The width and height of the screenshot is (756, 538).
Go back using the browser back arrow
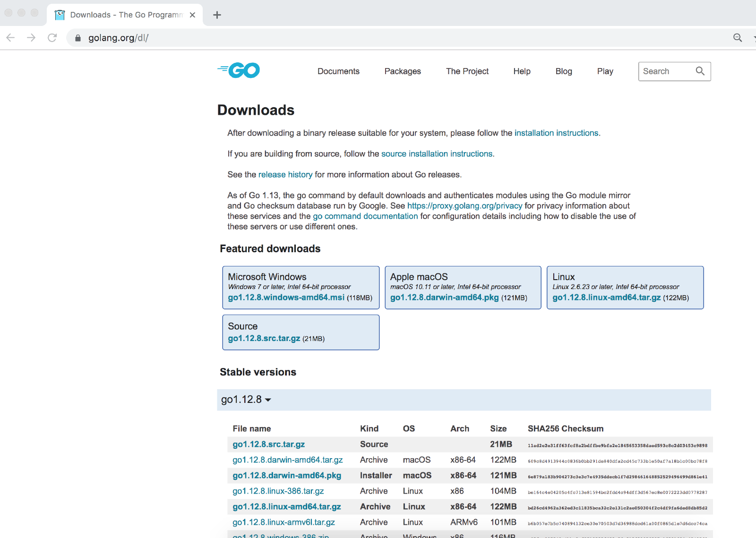click(x=11, y=38)
